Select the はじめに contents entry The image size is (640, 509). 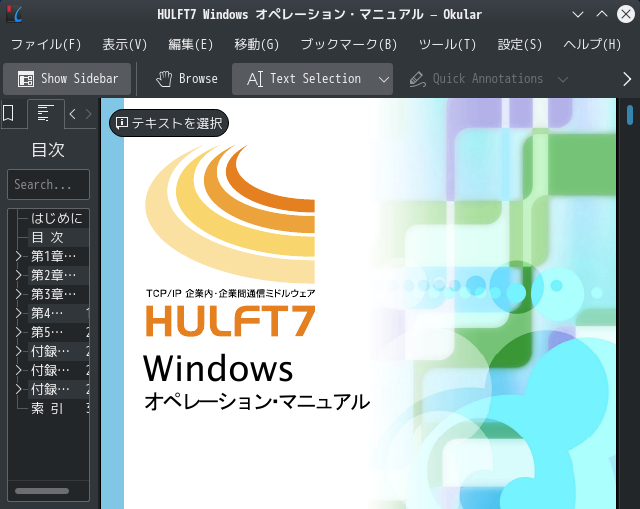[x=57, y=218]
